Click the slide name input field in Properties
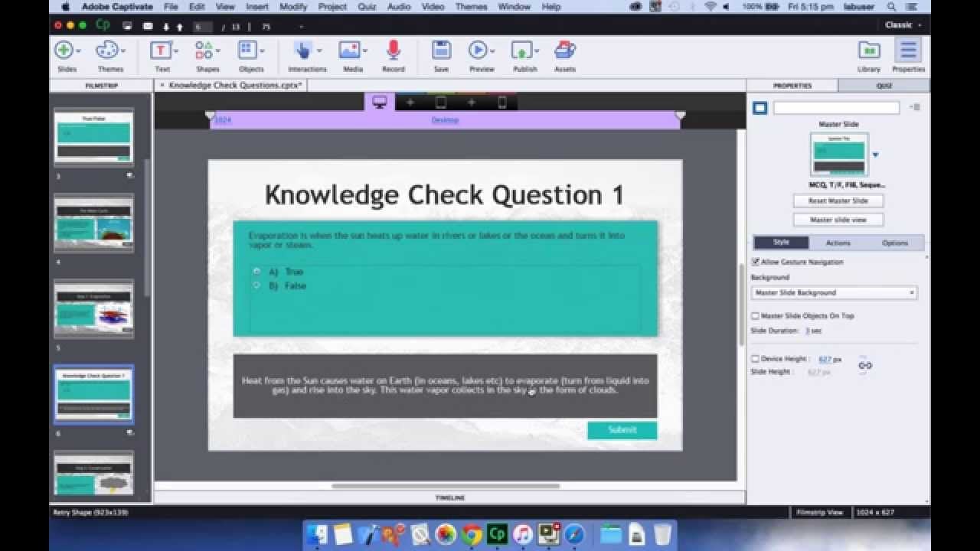The height and width of the screenshot is (551, 980). click(836, 108)
